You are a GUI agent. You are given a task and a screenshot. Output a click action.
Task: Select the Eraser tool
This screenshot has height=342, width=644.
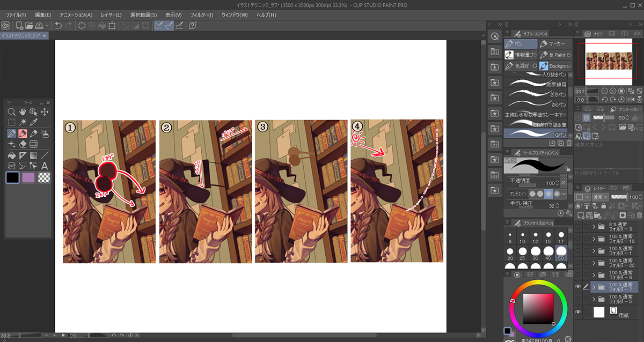tap(23, 144)
